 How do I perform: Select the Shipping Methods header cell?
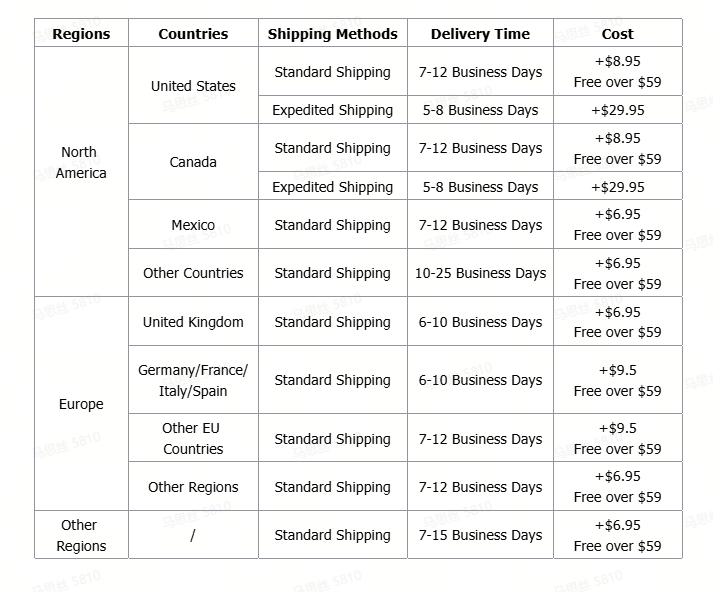point(332,34)
